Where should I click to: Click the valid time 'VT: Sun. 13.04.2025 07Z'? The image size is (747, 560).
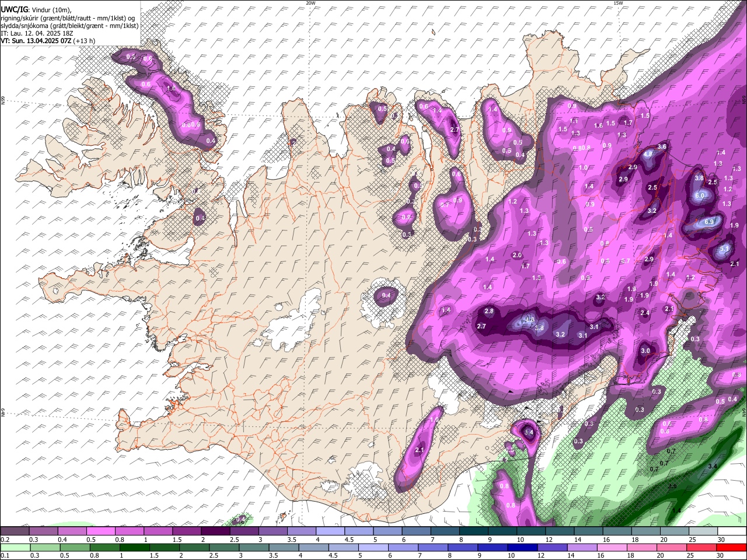click(36, 41)
